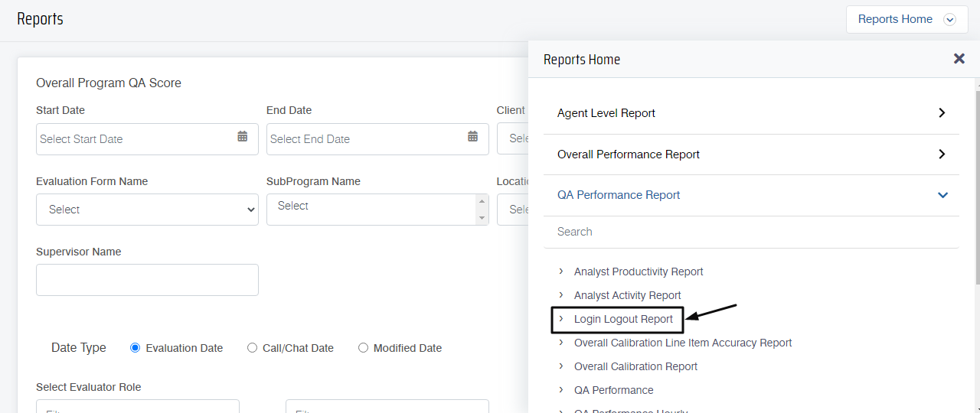Click SubProgram Name list scroll-up arrow
The width and height of the screenshot is (980, 413).
point(482,201)
